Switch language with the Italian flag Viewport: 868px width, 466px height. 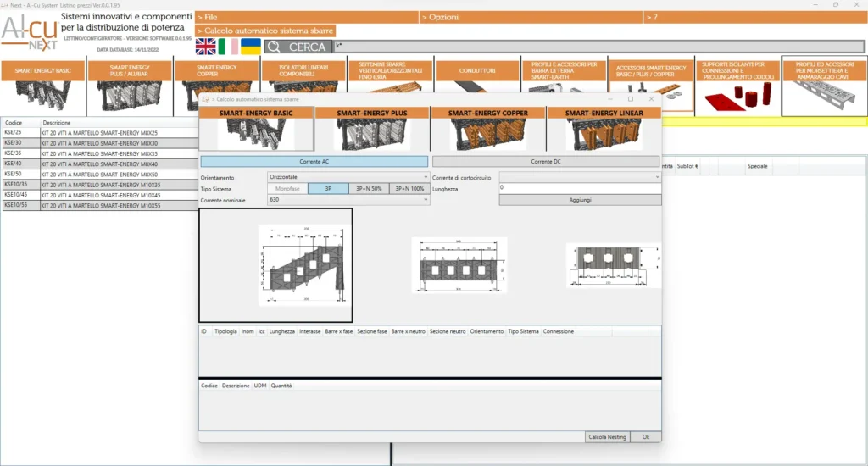point(228,47)
